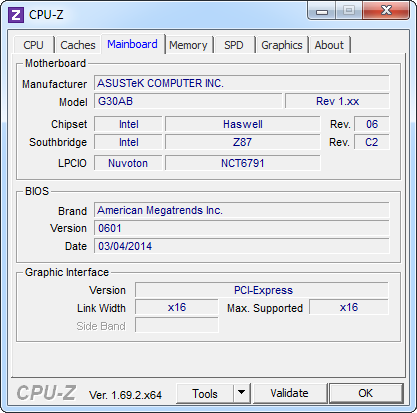
Task: Click the Southbridge vendor Intel field
Action: coord(128,142)
